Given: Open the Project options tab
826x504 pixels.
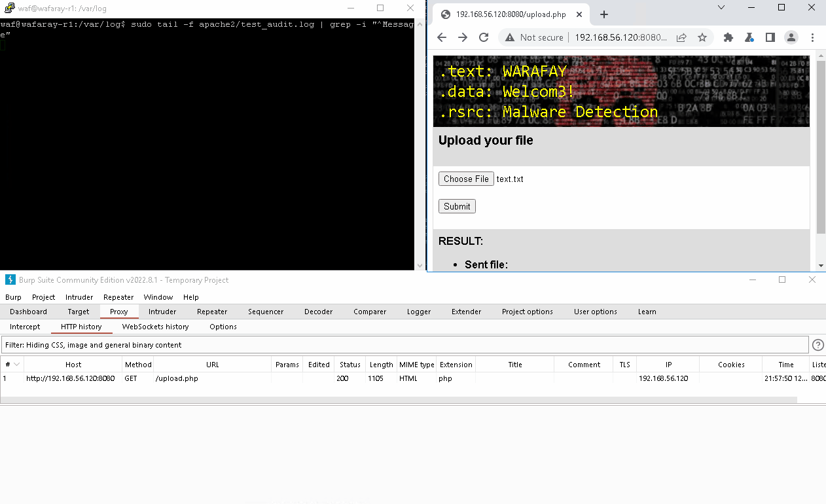Looking at the screenshot, I should [528, 312].
